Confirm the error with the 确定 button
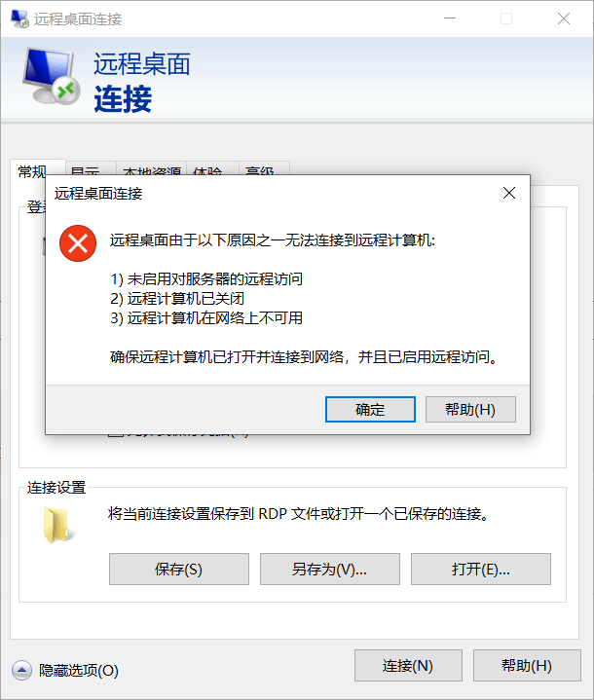The height and width of the screenshot is (700, 594). (x=370, y=409)
